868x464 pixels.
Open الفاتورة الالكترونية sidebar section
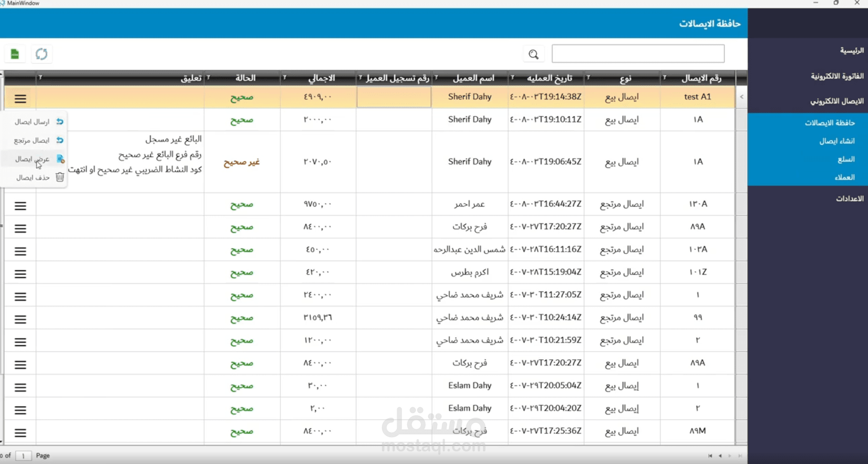point(837,76)
